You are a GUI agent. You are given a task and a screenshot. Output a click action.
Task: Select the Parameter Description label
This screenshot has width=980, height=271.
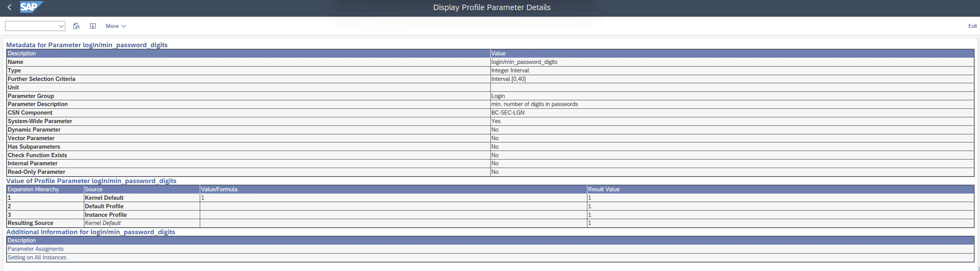click(37, 104)
